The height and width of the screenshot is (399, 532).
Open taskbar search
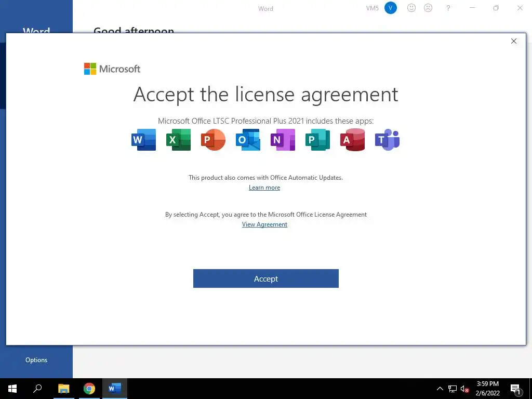37,389
